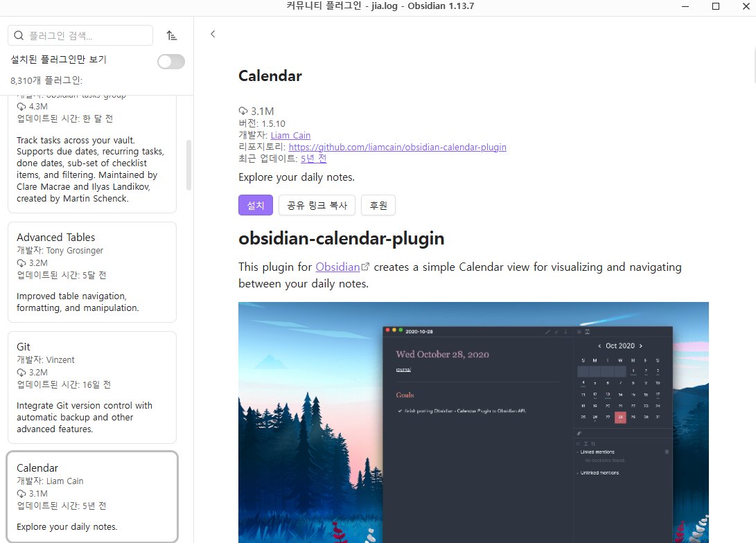
Task: Click the plugin list scrollbar
Action: pos(188,166)
